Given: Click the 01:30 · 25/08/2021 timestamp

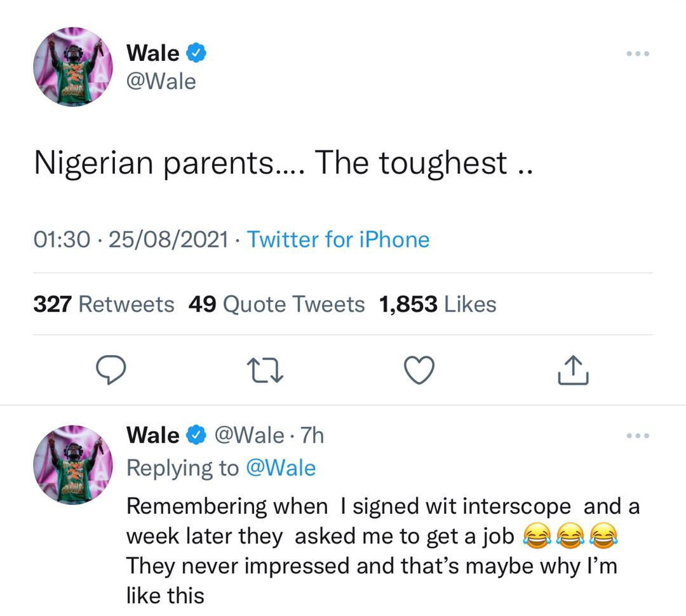Looking at the screenshot, I should 131,240.
